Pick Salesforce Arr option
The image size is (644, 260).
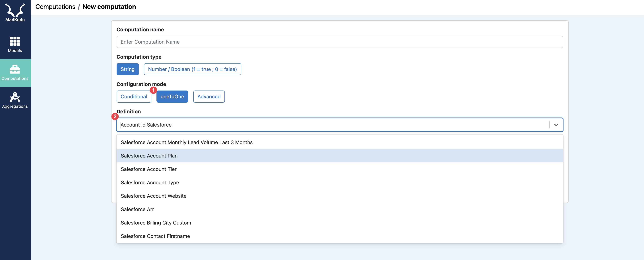click(340, 209)
